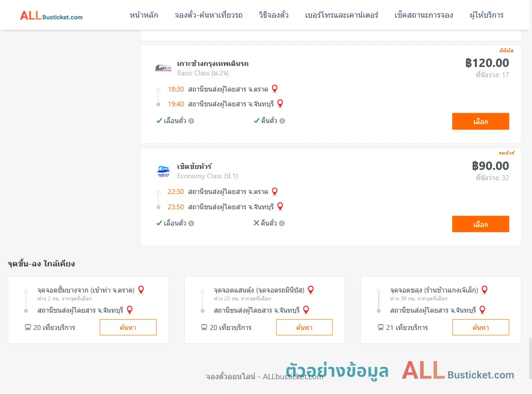The image size is (532, 394).
Task: Click the รถทัวร์ vehicle type label
Action: [x=506, y=153]
